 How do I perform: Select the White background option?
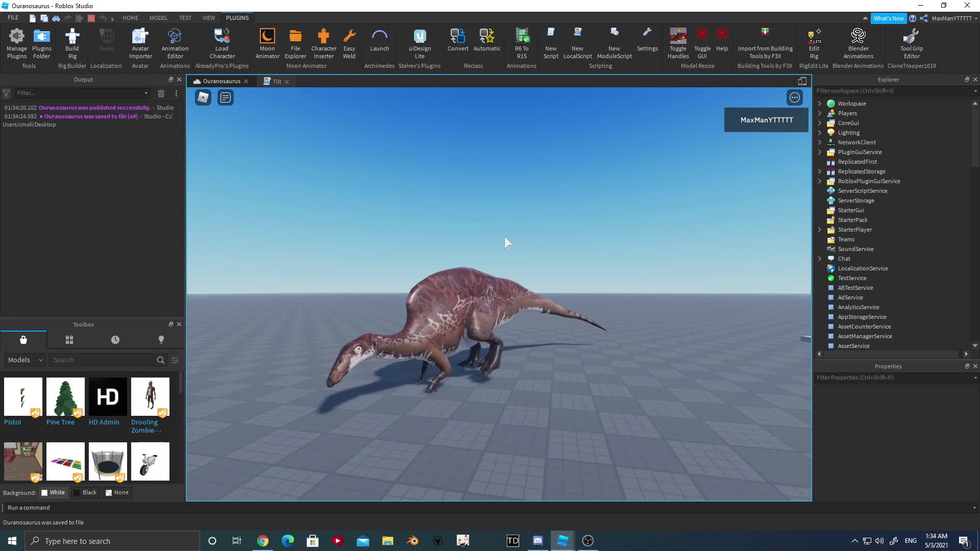54,492
